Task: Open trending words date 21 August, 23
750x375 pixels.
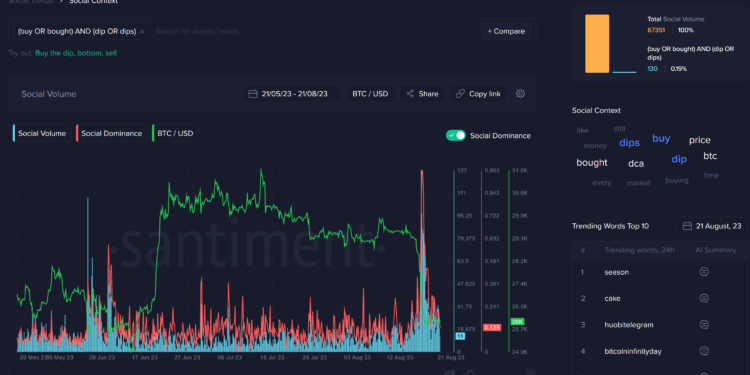Action: [712, 226]
